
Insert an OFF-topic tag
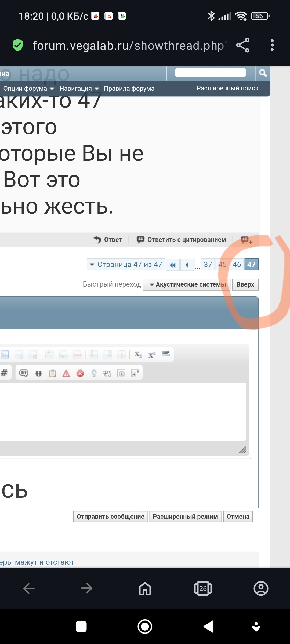tap(24, 373)
